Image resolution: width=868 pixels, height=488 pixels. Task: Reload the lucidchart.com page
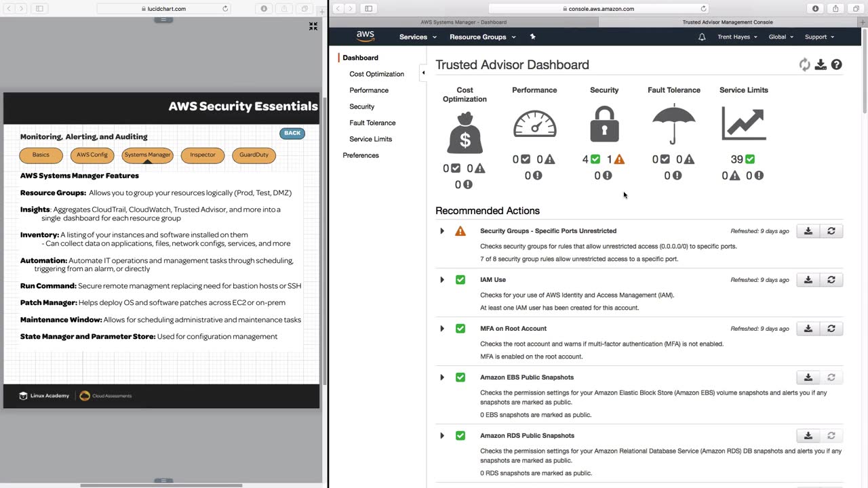coord(225,9)
